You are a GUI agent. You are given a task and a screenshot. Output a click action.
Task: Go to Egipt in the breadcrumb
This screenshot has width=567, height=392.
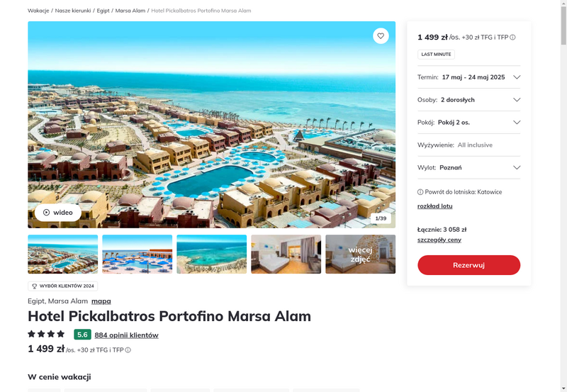(x=103, y=11)
